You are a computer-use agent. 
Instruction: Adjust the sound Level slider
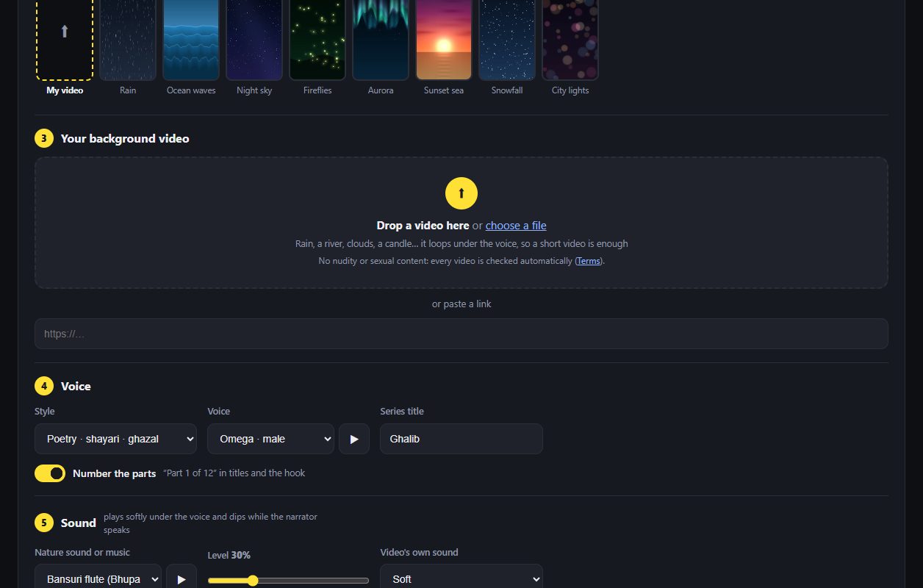pyautogui.click(x=288, y=581)
